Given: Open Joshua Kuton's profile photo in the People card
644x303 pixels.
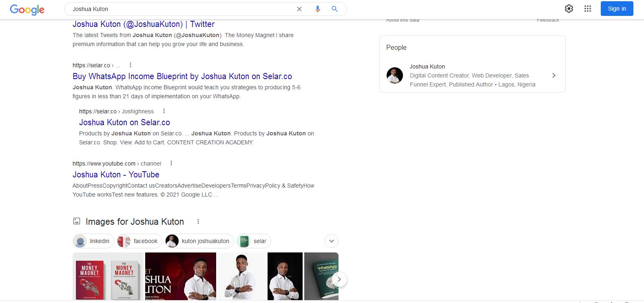Looking at the screenshot, I should point(394,75).
